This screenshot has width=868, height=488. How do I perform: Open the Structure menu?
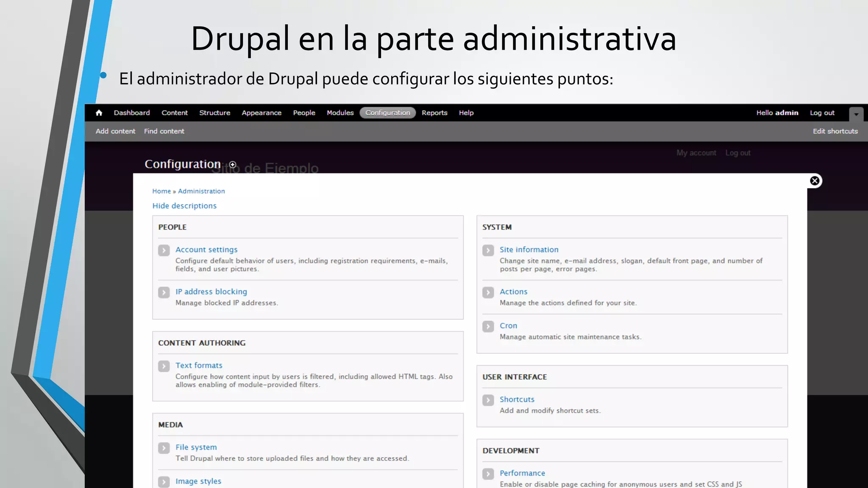215,113
